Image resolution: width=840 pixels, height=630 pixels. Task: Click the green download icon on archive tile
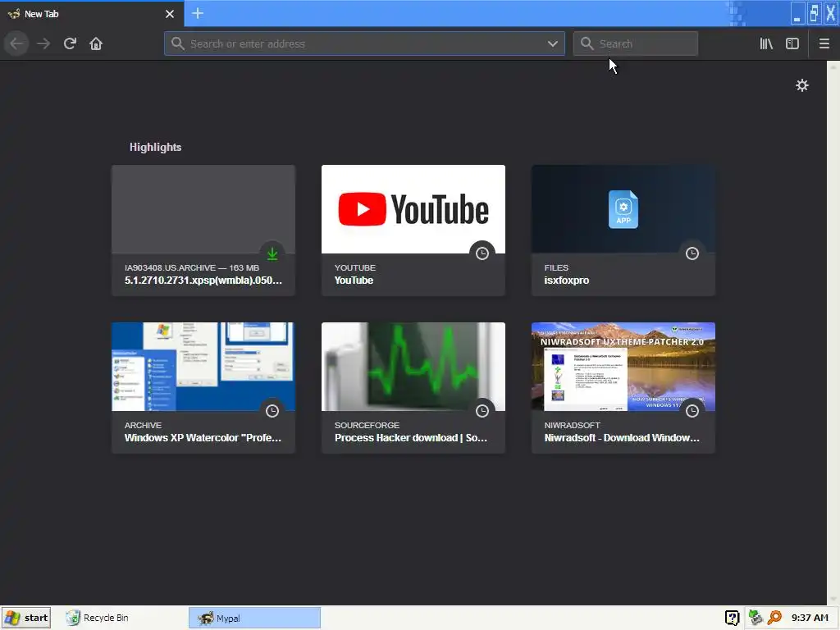(272, 253)
